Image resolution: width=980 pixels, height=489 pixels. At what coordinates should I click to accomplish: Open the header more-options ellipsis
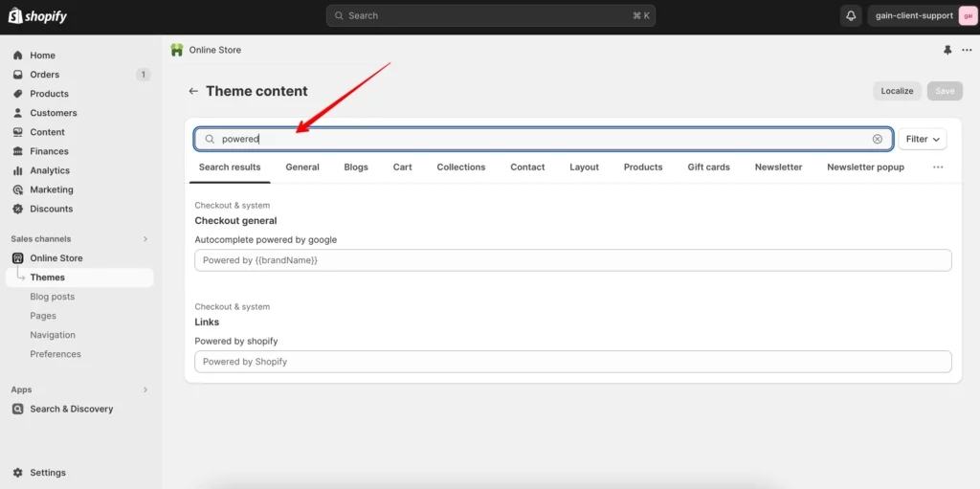(967, 50)
